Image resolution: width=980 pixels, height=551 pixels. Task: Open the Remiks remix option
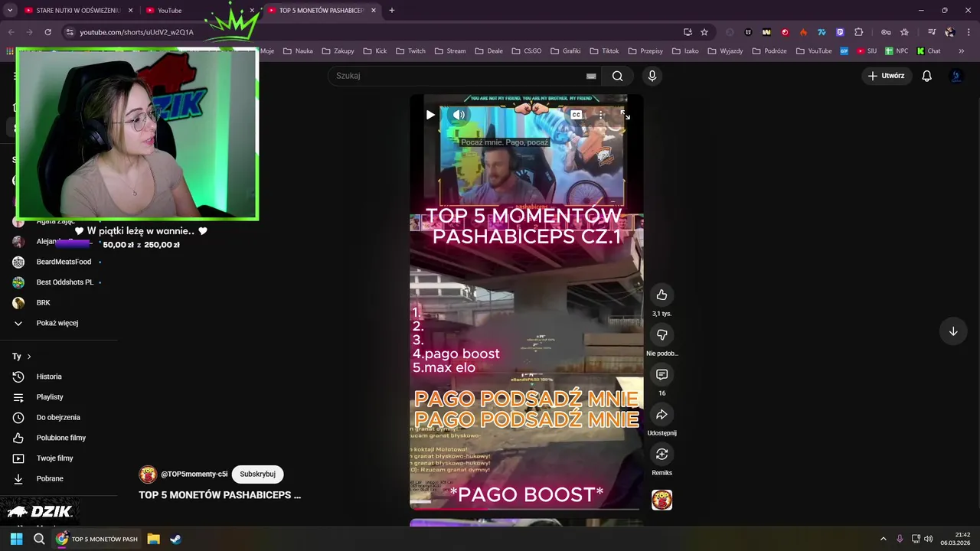(x=661, y=454)
